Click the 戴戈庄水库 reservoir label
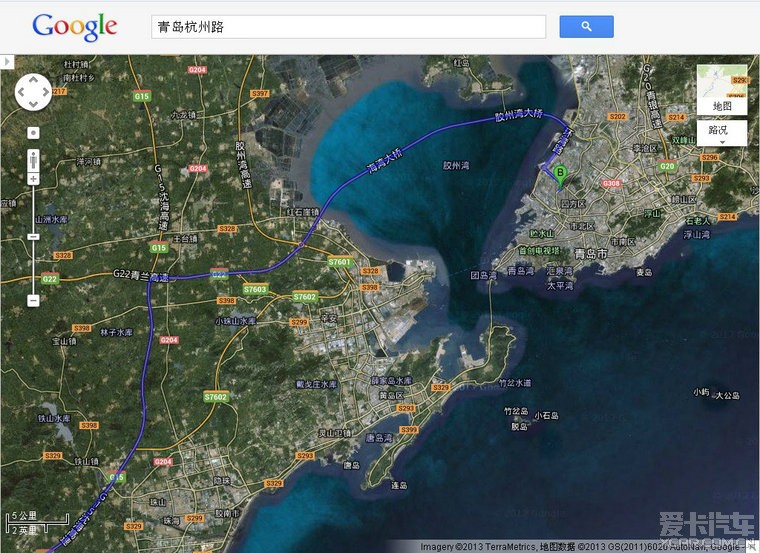The image size is (760, 553). tap(317, 384)
